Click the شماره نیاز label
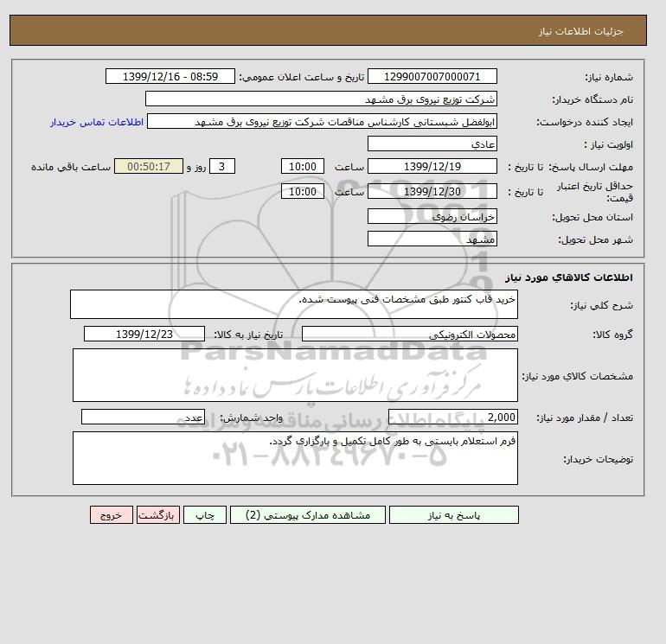Screen dimensions: 666x644 click(x=609, y=77)
